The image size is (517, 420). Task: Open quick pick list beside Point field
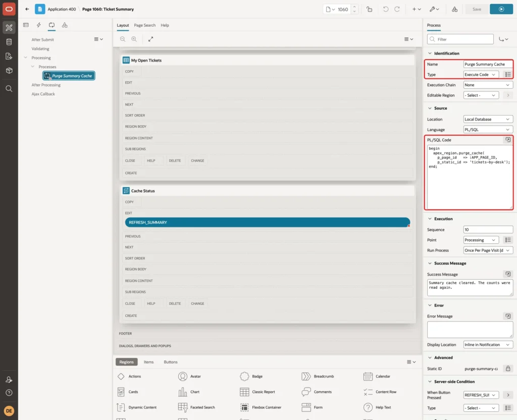[x=508, y=240]
